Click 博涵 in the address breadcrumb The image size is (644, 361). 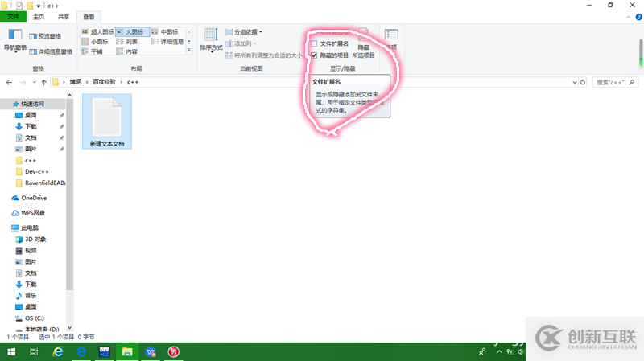tap(76, 82)
